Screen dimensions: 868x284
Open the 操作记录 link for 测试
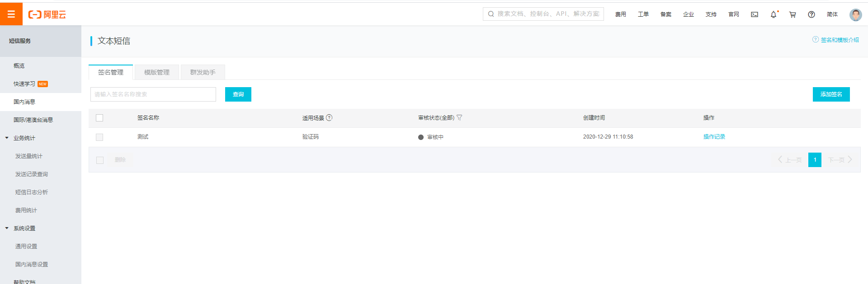pyautogui.click(x=714, y=137)
